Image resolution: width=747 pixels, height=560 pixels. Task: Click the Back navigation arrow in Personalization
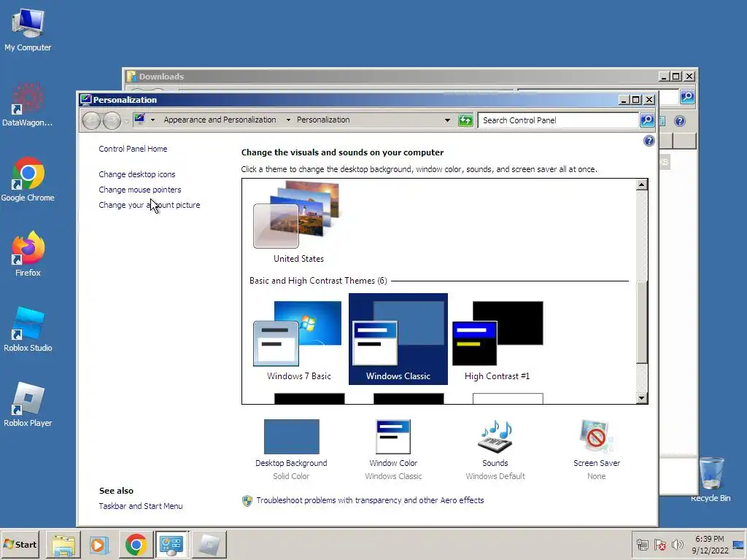coord(91,120)
